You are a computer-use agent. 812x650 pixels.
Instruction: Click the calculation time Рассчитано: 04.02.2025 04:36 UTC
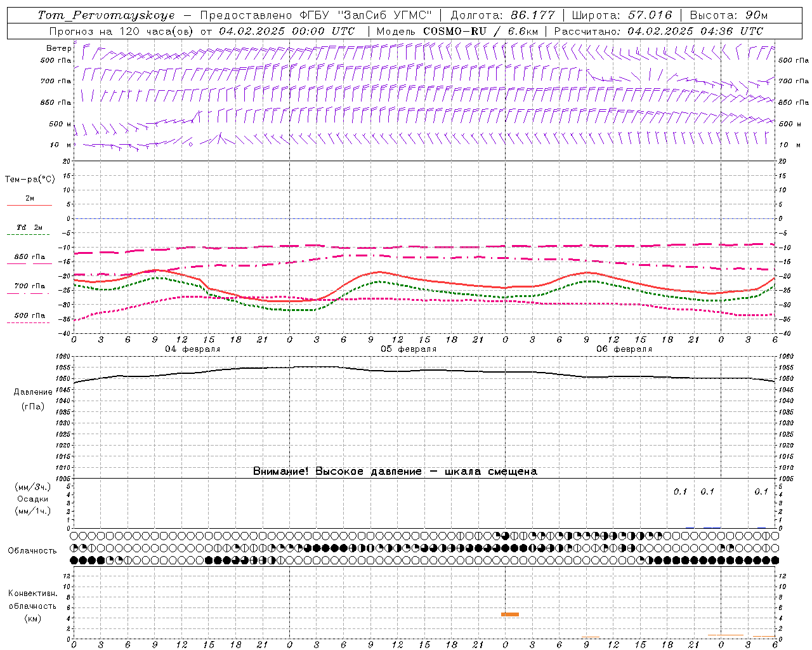click(658, 31)
